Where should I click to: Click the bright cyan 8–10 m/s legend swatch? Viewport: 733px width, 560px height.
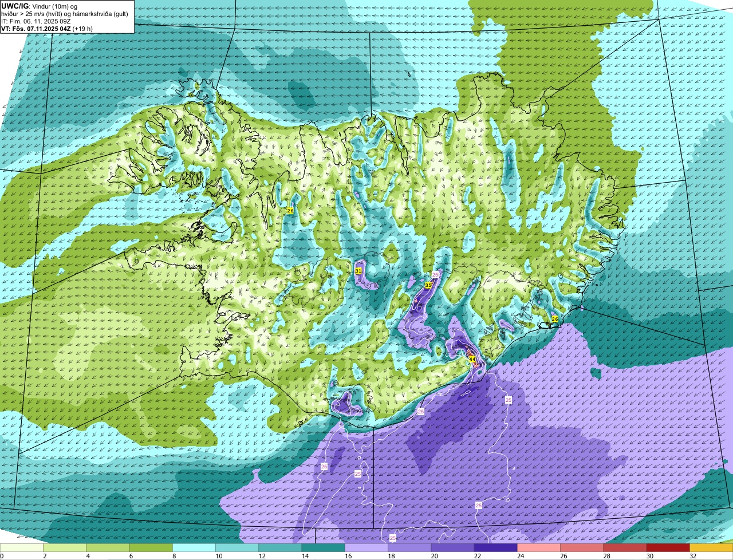pos(194,547)
